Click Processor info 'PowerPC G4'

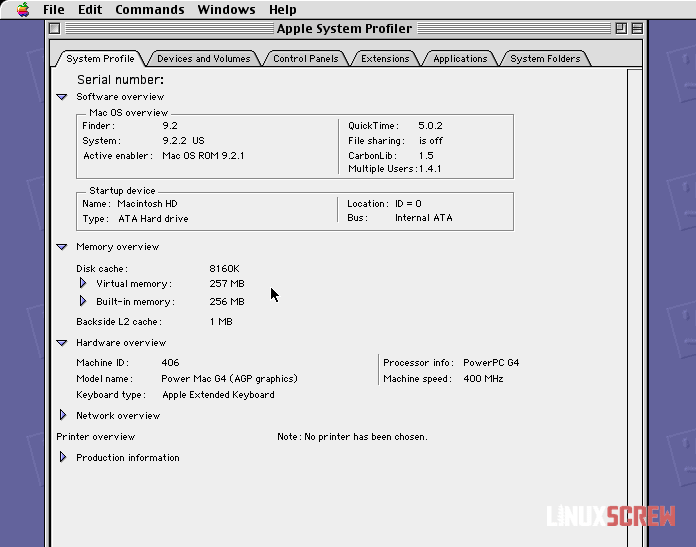pyautogui.click(x=491, y=363)
